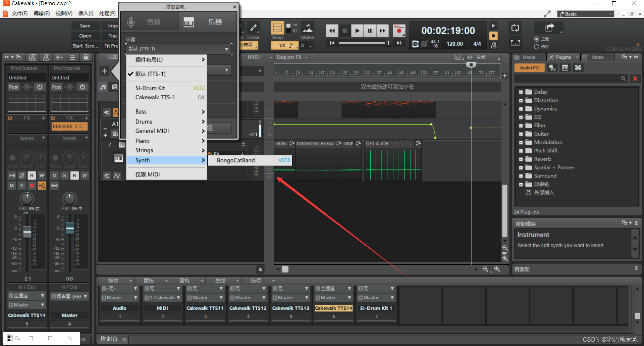Stop playback in the transport
This screenshot has height=346, width=644.
(344, 31)
